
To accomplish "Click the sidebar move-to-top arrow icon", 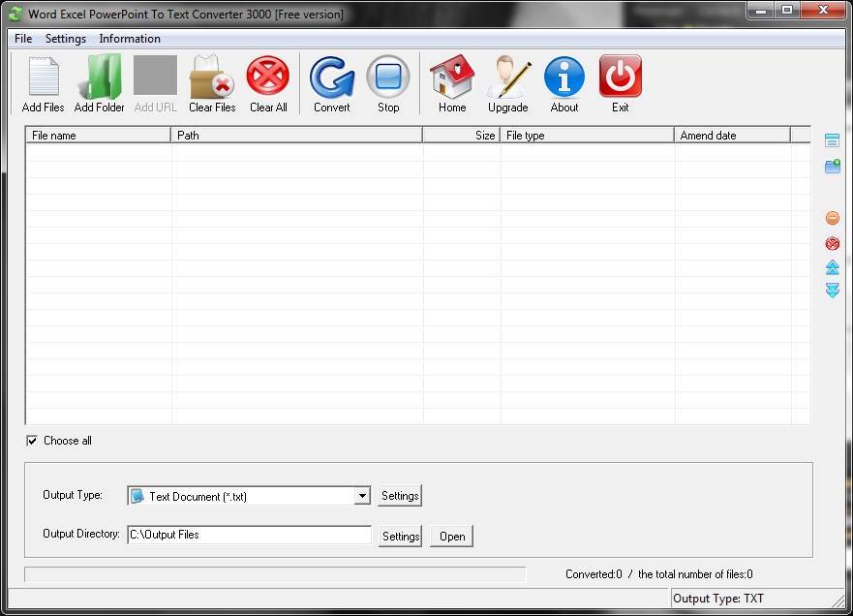I will 832,267.
